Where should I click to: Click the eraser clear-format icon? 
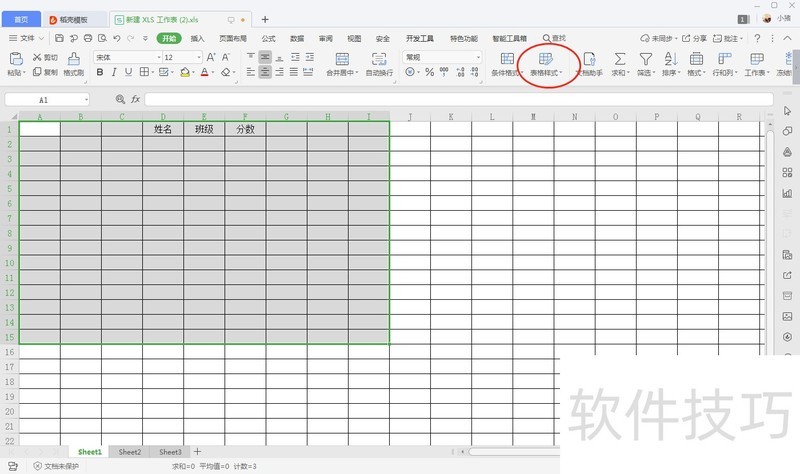(226, 72)
